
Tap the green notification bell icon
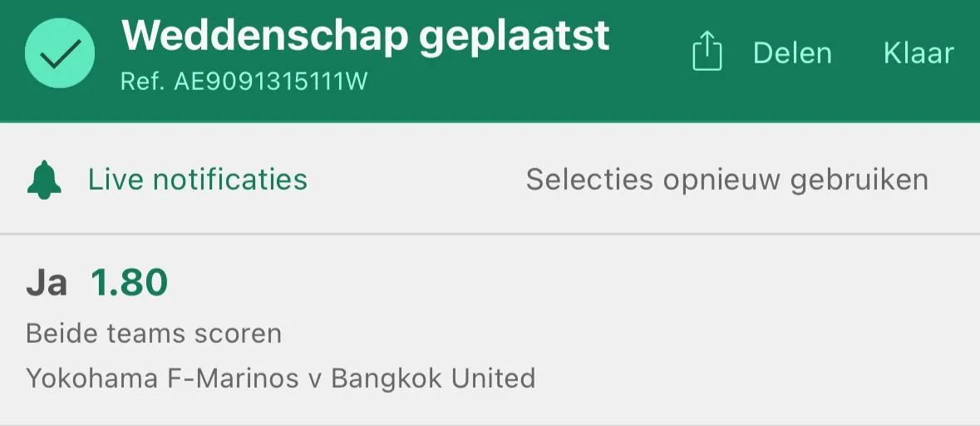44,181
